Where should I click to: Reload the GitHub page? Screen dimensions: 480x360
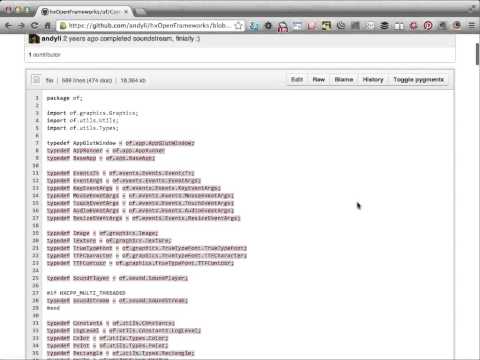[34, 26]
